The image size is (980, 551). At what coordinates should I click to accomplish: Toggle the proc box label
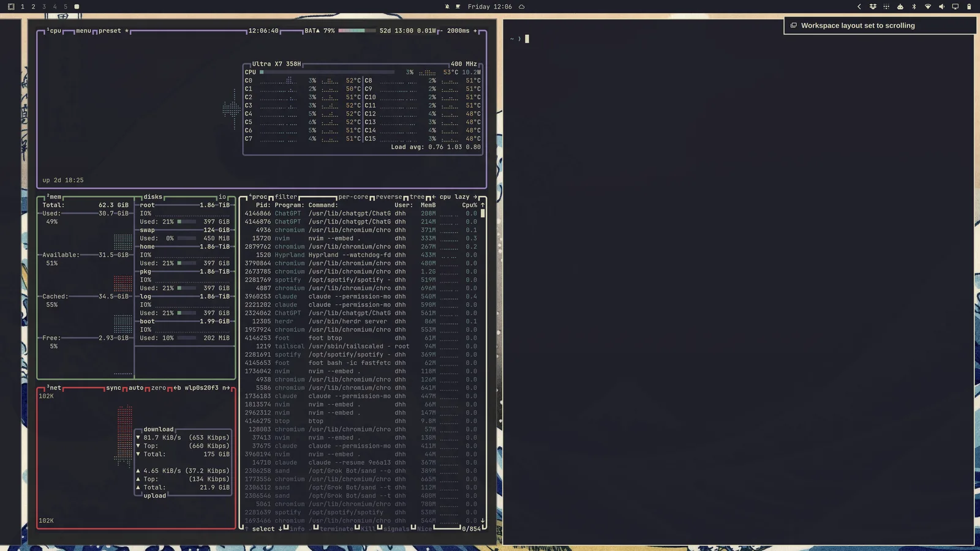pyautogui.click(x=258, y=197)
